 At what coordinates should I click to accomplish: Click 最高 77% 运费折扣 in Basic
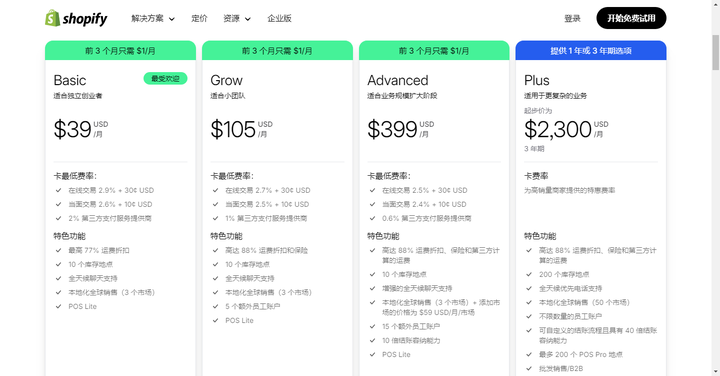(x=99, y=250)
